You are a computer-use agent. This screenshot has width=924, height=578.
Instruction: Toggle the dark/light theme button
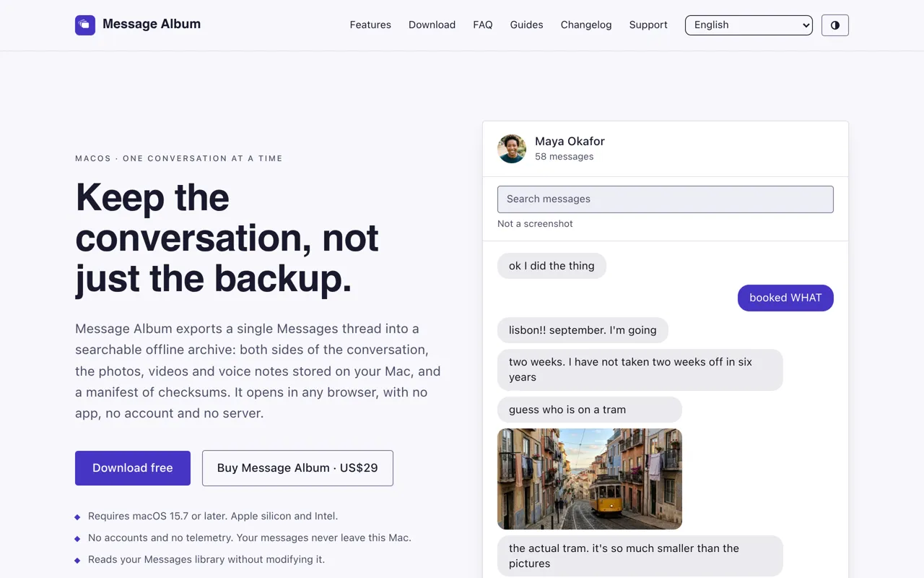835,25
